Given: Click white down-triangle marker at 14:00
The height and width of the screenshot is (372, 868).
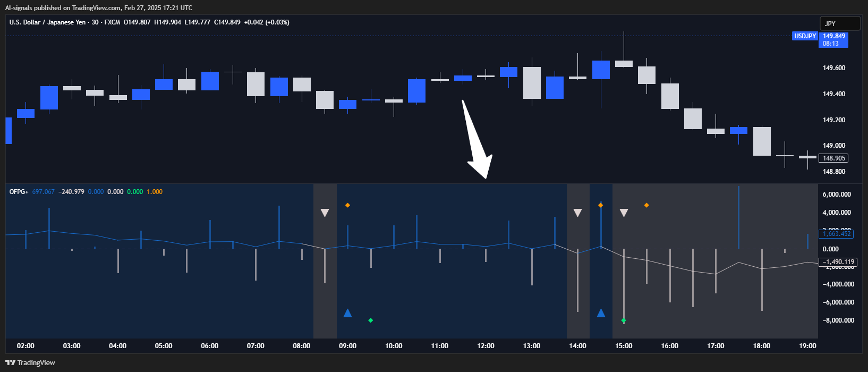Looking at the screenshot, I should (577, 213).
